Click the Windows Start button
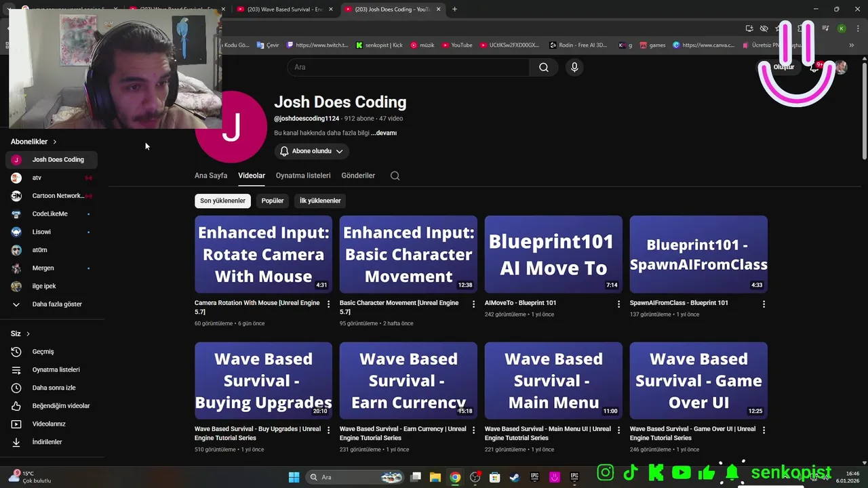The height and width of the screenshot is (488, 868). [294, 477]
